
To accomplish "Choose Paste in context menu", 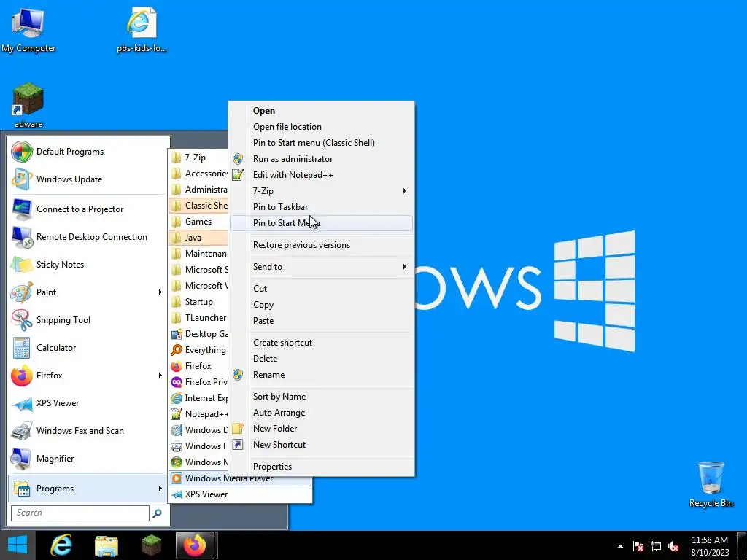I will click(322, 321).
